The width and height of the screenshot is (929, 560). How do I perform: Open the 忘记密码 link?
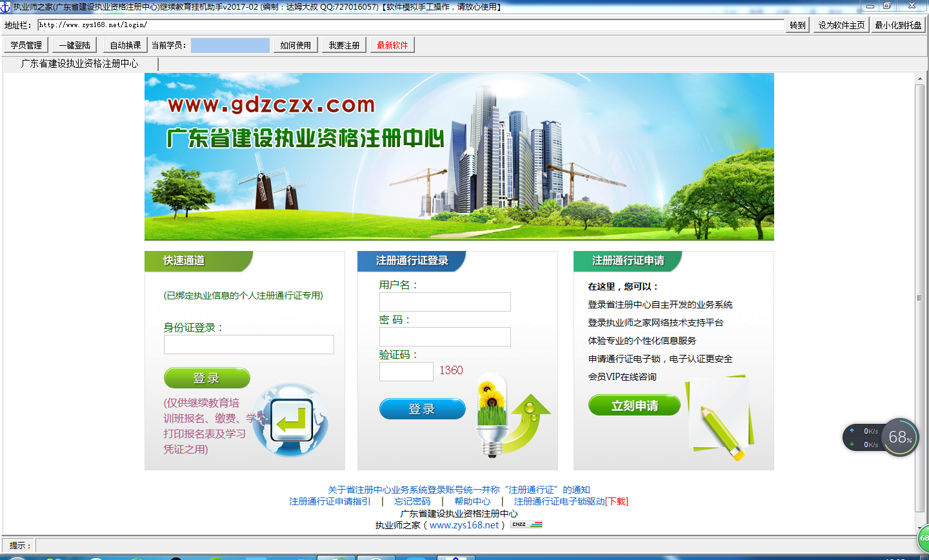412,501
